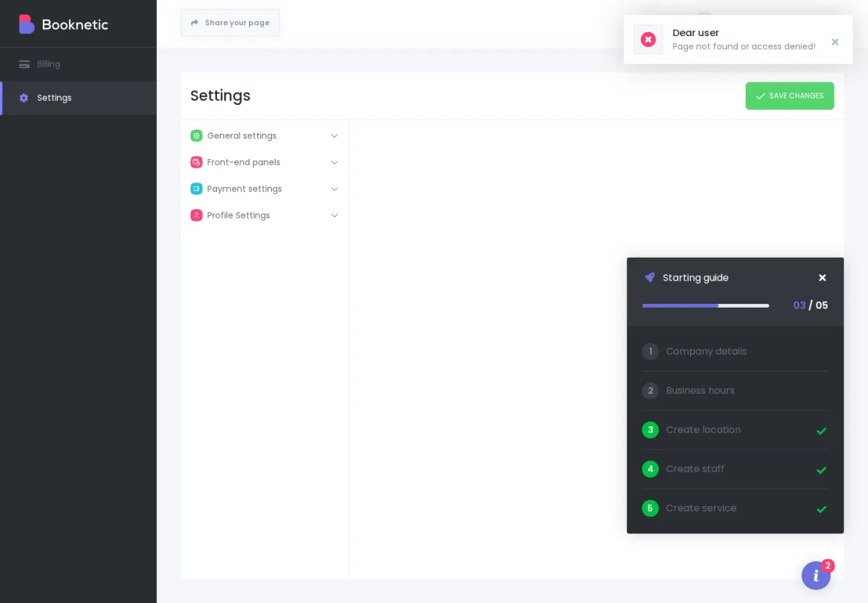Click the Booknetic logo icon
The width and height of the screenshot is (868, 603).
pos(27,24)
